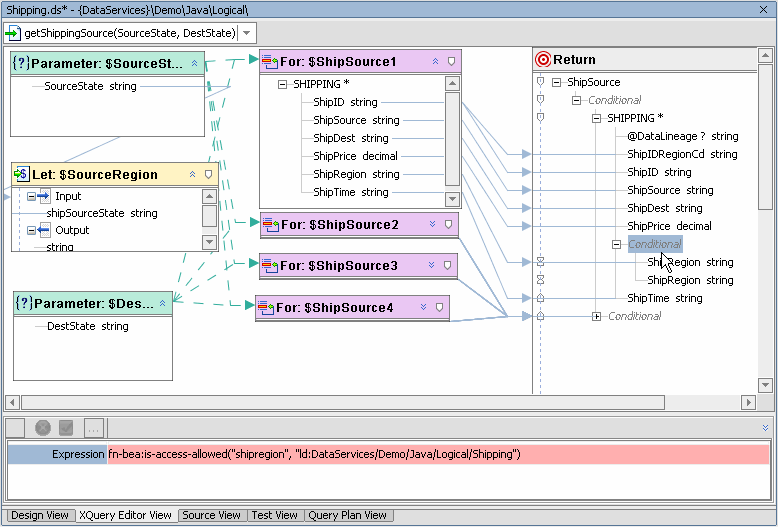Click into the Expression input field
The width and height of the screenshot is (778, 527).
(x=438, y=454)
